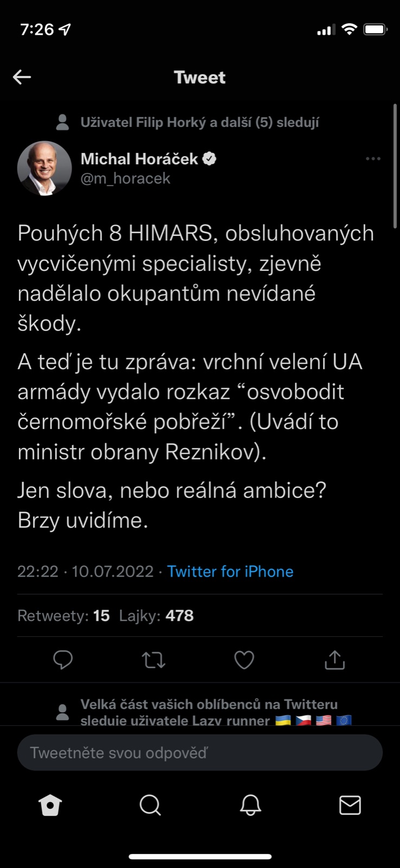Tap the Tweetněte svou odpověď field

[x=199, y=752]
